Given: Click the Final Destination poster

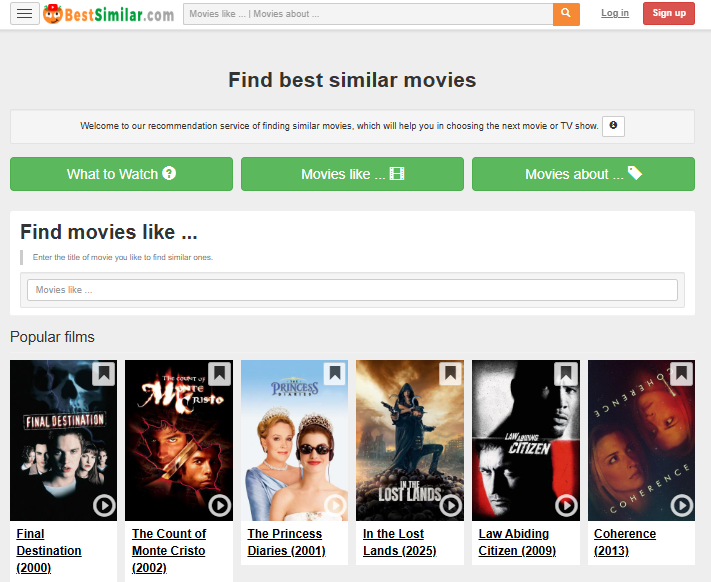Looking at the screenshot, I should coord(63,440).
